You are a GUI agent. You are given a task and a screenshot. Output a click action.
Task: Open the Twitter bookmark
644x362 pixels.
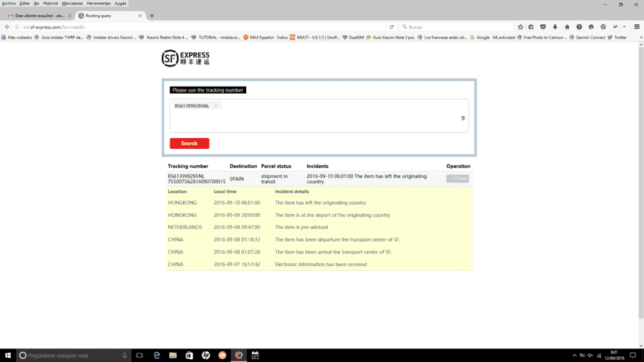[618, 37]
